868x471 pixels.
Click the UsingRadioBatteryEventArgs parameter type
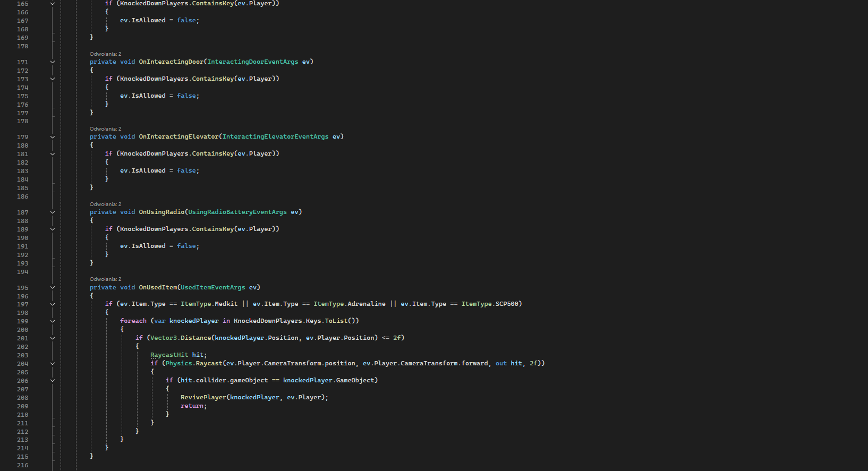click(237, 212)
